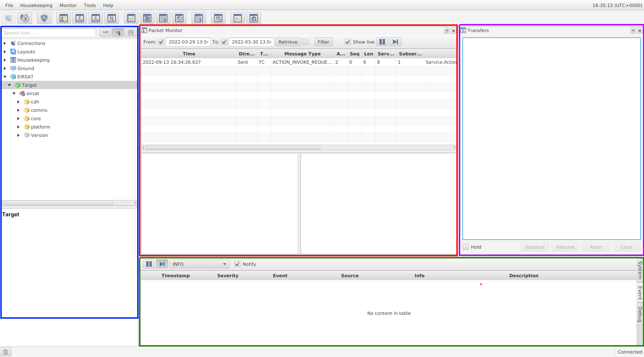Image resolution: width=644 pixels, height=357 pixels.
Task: Click the Filter button in Packet Monitor
Action: (x=323, y=42)
